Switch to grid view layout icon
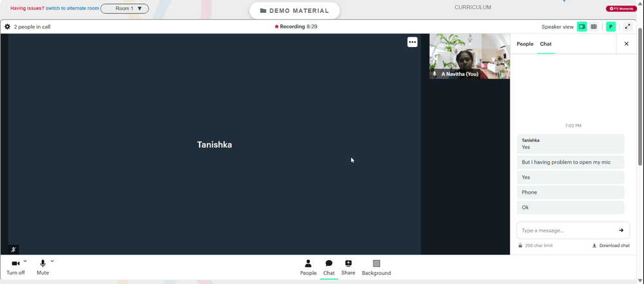 [594, 26]
